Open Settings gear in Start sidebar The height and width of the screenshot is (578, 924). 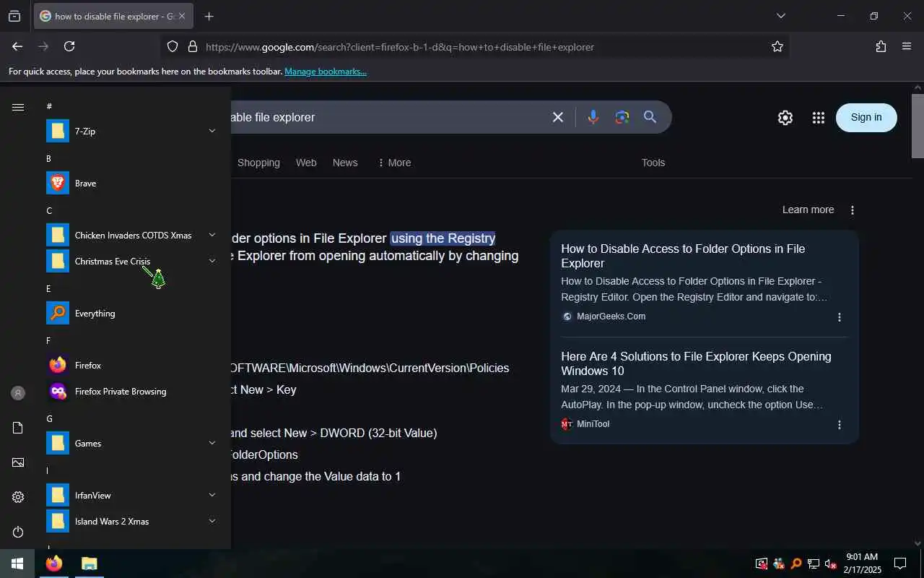click(x=18, y=497)
